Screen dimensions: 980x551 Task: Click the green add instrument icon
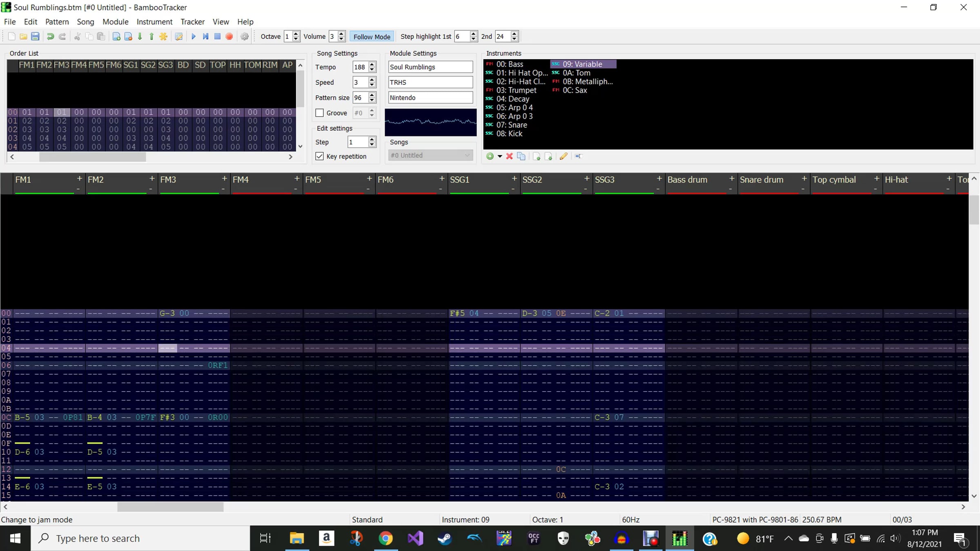coord(490,156)
